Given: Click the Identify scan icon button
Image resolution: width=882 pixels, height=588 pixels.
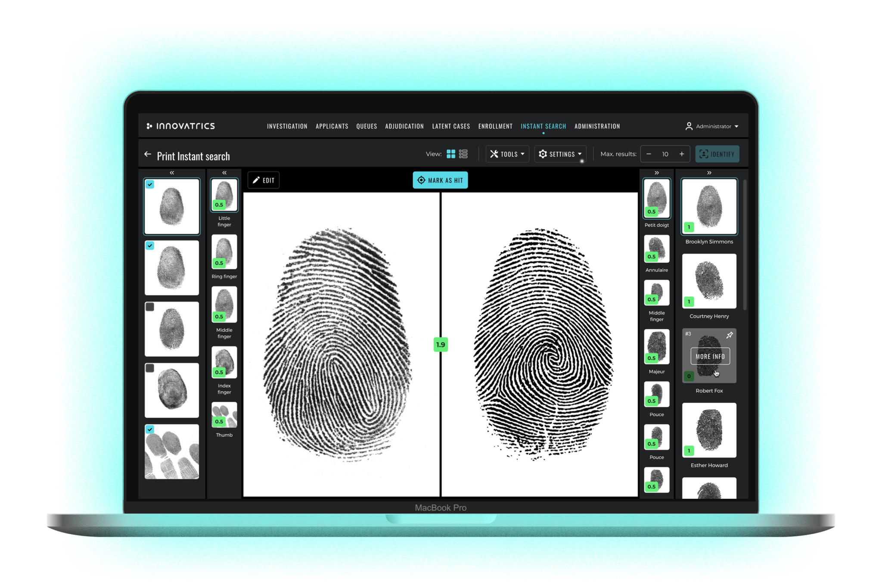Looking at the screenshot, I should click(703, 154).
